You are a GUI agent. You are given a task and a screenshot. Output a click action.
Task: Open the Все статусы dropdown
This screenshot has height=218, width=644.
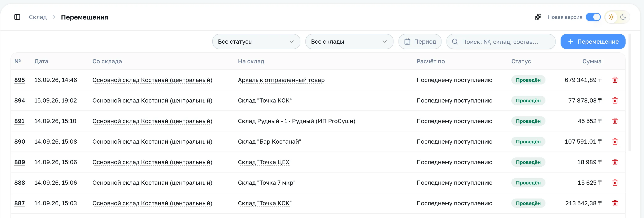(x=256, y=42)
